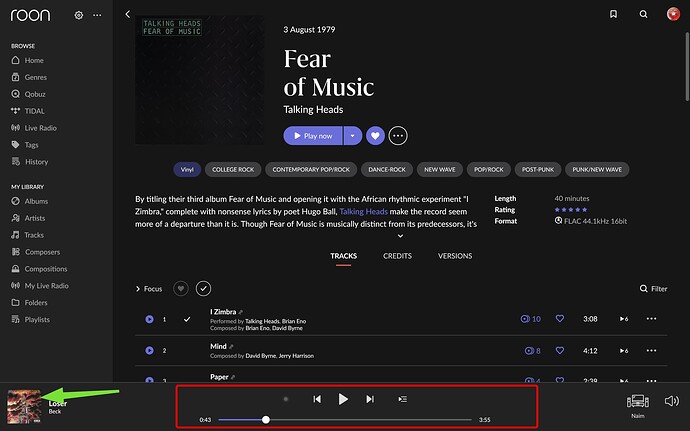The height and width of the screenshot is (431, 690).
Task: Open the volume speaker control
Action: tap(672, 401)
